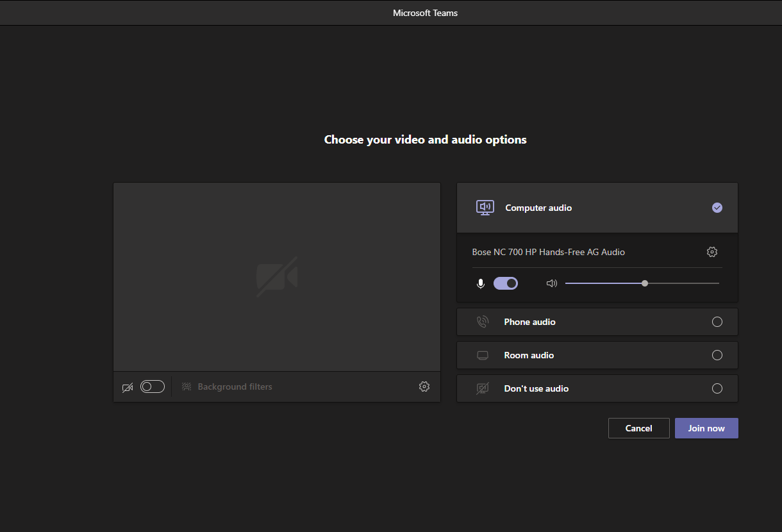Click the camera off icon beside video toggle
782x532 pixels.
tap(128, 387)
